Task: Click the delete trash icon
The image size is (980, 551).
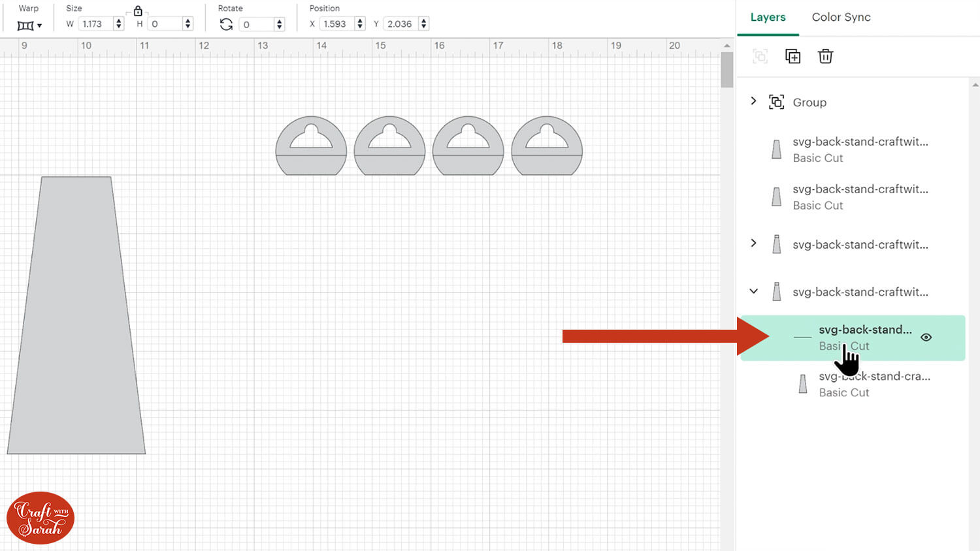Action: coord(825,56)
